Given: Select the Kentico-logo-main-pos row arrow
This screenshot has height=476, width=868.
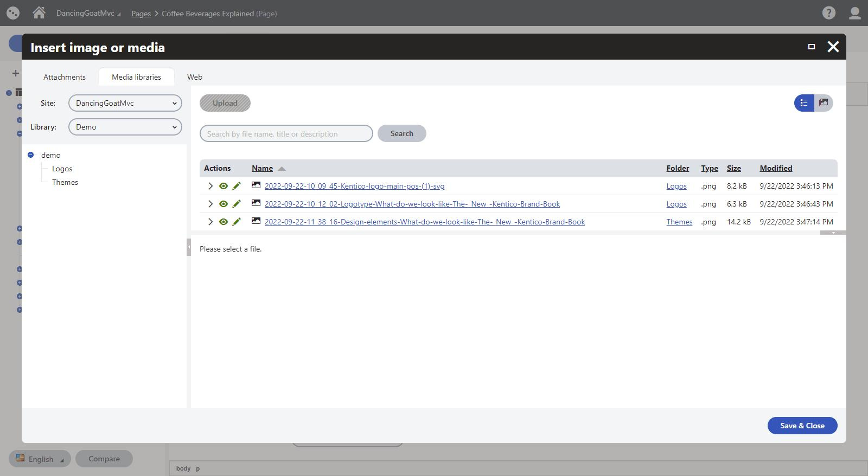Looking at the screenshot, I should 210,186.
